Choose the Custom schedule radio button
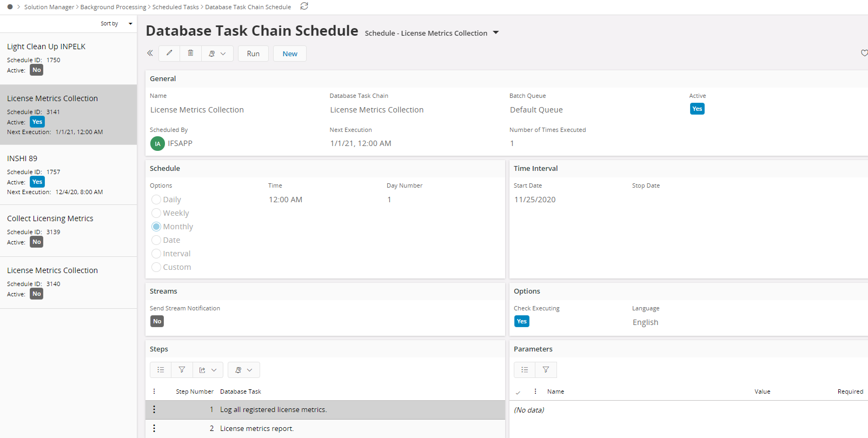Viewport: 868px width, 438px height. (156, 267)
